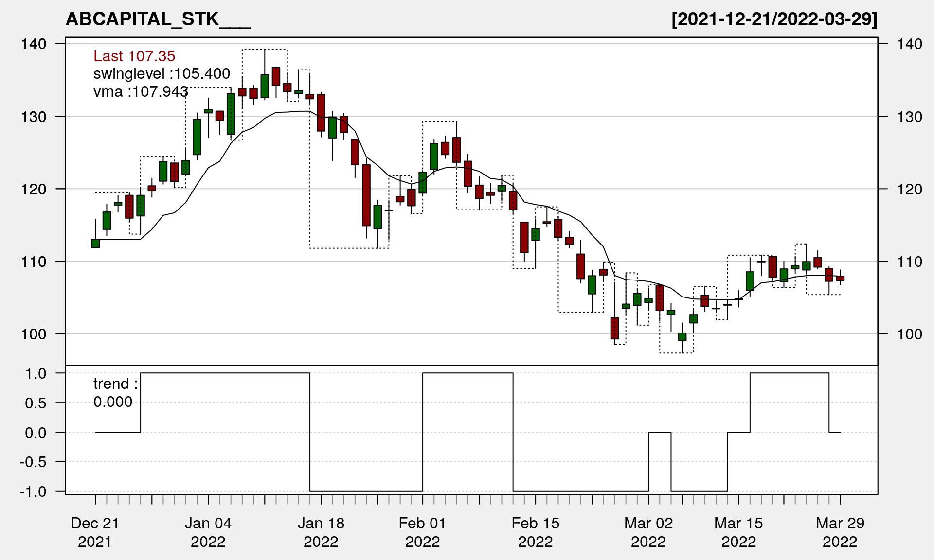Screen dimensions: 934x560
Task: Click the left y-axis 140 label
Action: 34,44
